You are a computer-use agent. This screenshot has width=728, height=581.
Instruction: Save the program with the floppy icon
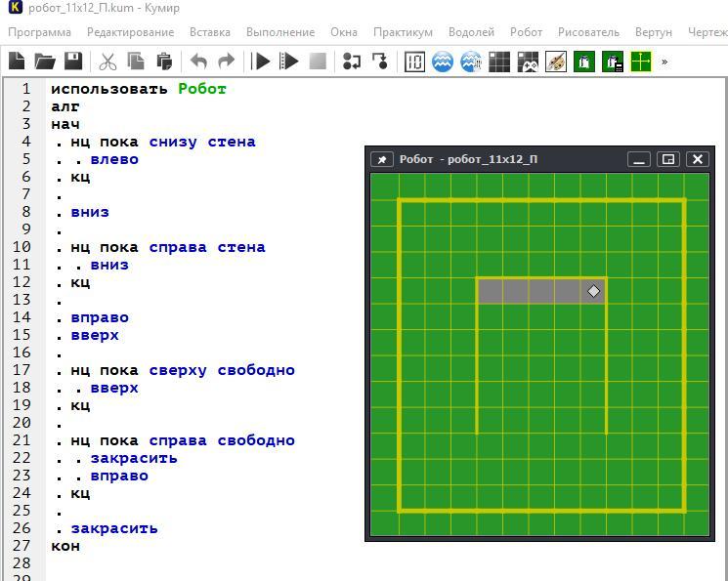(73, 62)
